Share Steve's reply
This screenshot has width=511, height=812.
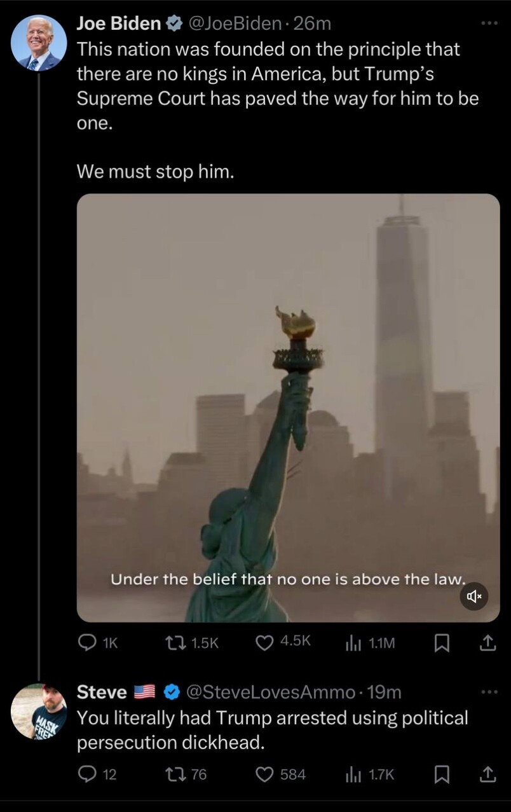click(487, 774)
